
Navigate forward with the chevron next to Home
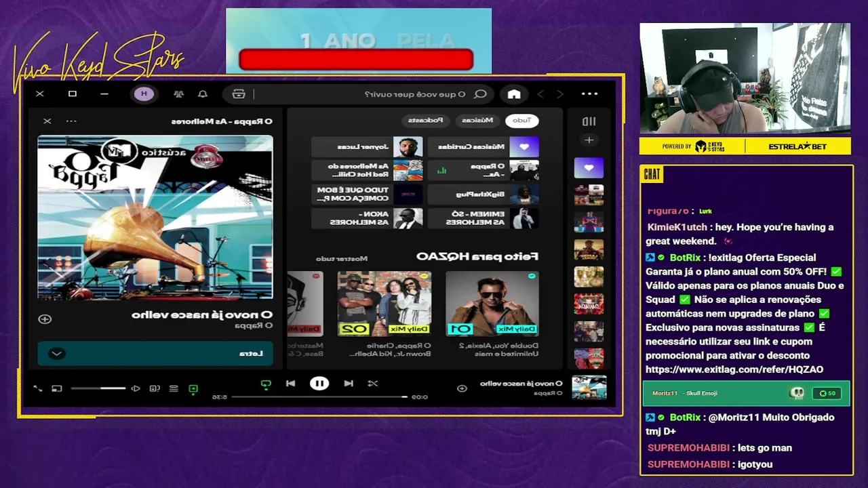[540, 94]
